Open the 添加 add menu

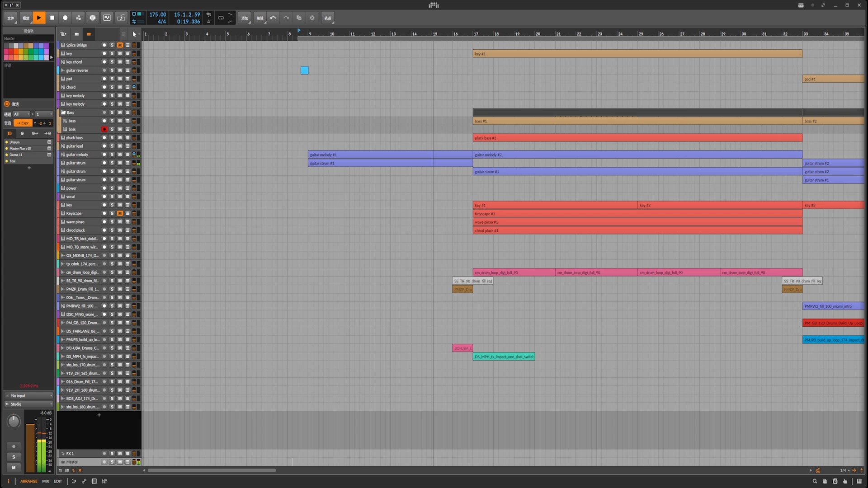pos(245,18)
